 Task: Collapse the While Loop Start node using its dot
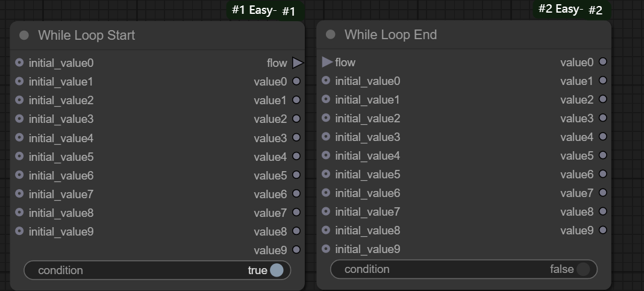(x=24, y=35)
